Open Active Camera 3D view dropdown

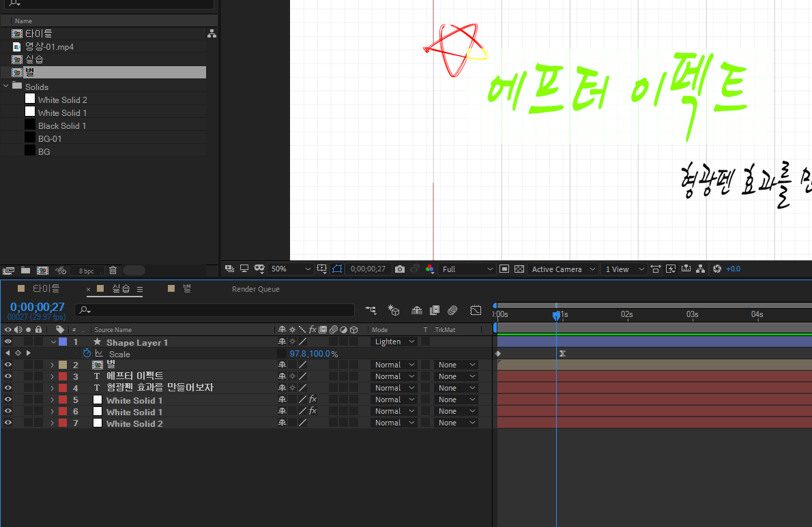coord(562,269)
